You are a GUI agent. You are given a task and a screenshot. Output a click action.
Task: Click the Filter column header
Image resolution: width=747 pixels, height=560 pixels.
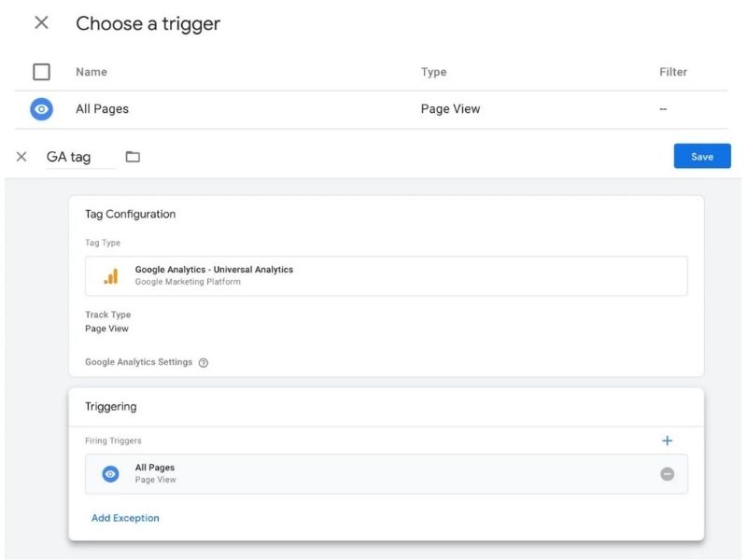tap(673, 72)
